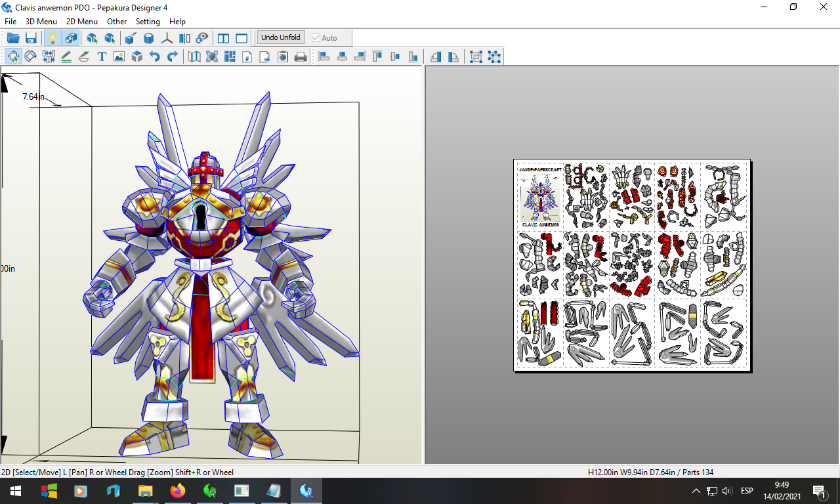
Task: Toggle the 3D axis display icon
Action: pyautogui.click(x=167, y=38)
